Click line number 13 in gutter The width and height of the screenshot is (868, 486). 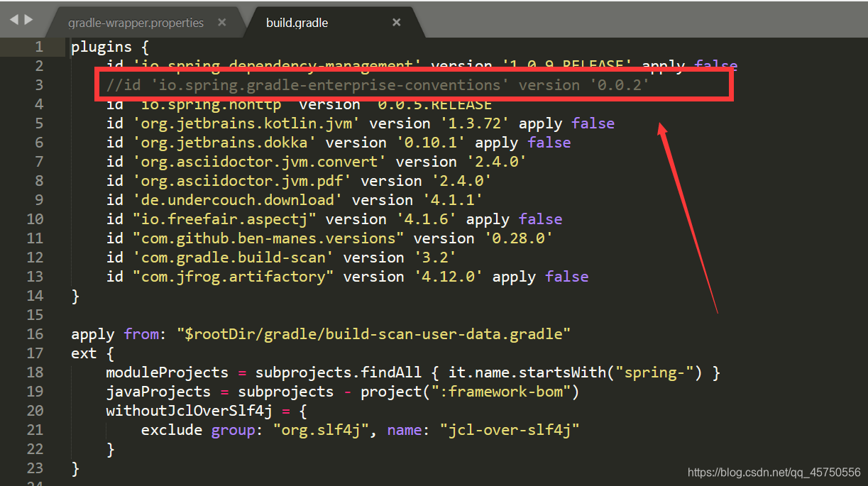(x=35, y=277)
